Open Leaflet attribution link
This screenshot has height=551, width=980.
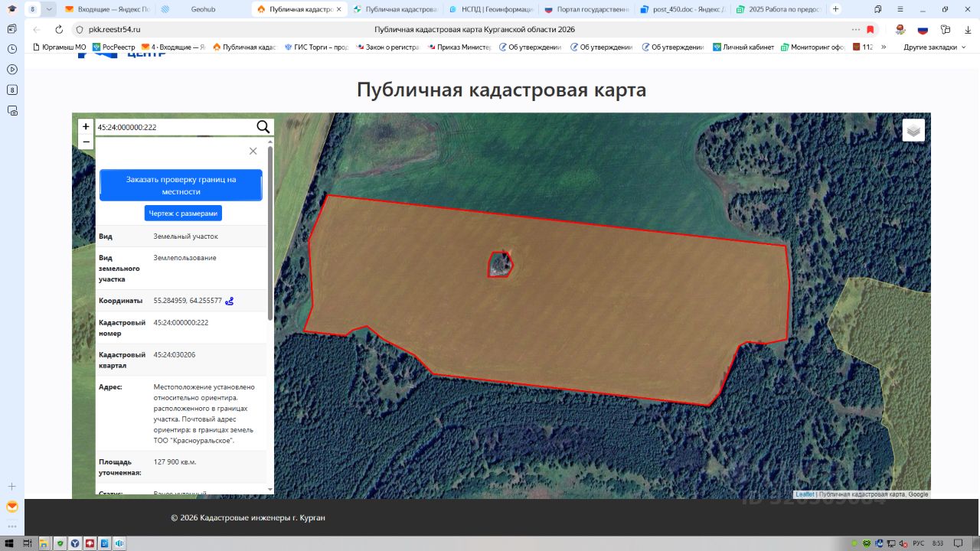805,494
